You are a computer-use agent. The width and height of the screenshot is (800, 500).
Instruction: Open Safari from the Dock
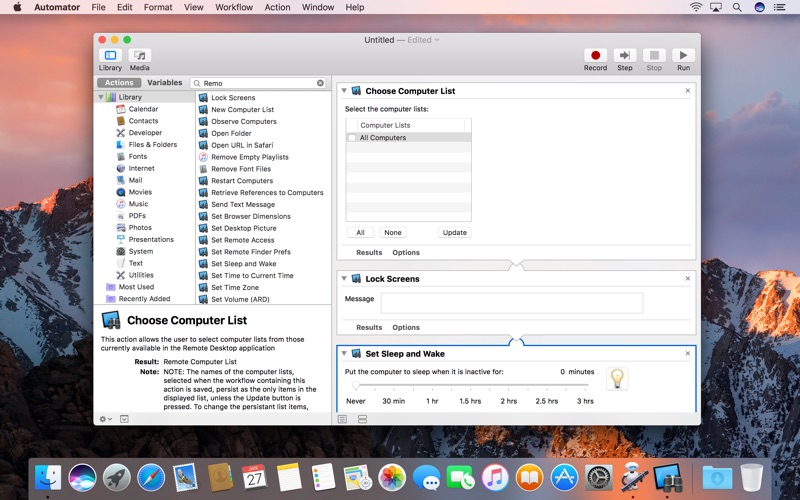(151, 477)
